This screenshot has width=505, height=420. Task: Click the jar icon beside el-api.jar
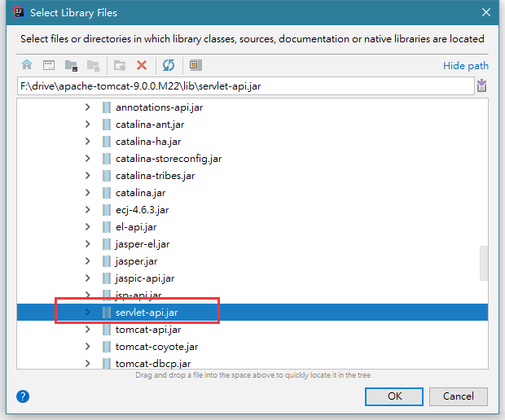107,226
